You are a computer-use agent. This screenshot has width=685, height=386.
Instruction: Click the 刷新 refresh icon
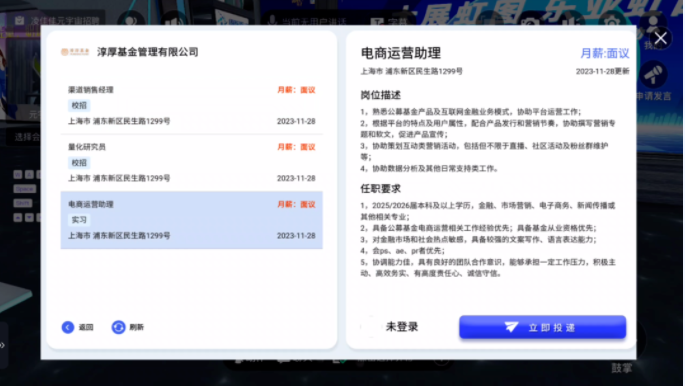118,327
